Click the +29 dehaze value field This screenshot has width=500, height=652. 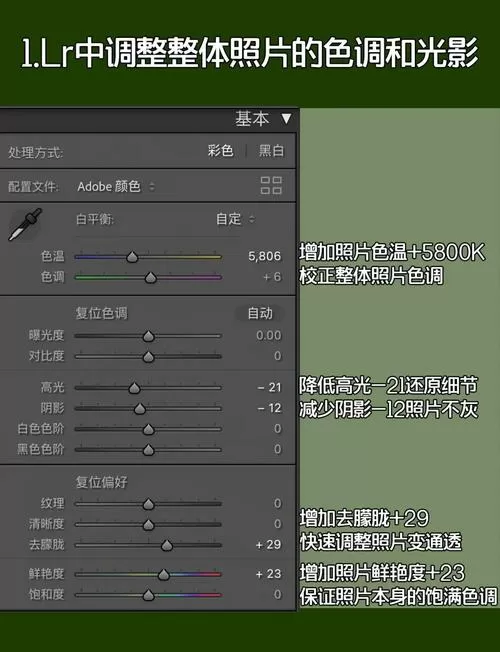(x=269, y=544)
